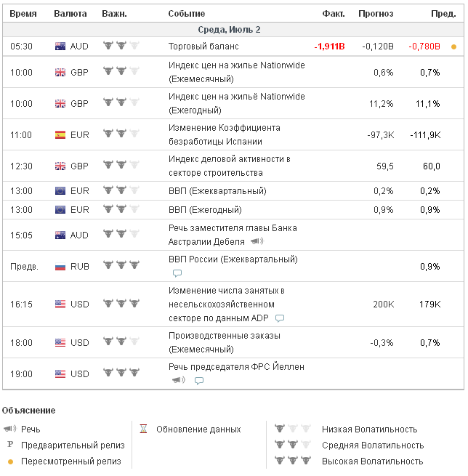Open ВВП (Ежегодный) event link
Screen dimensions: 468x476
(x=205, y=209)
